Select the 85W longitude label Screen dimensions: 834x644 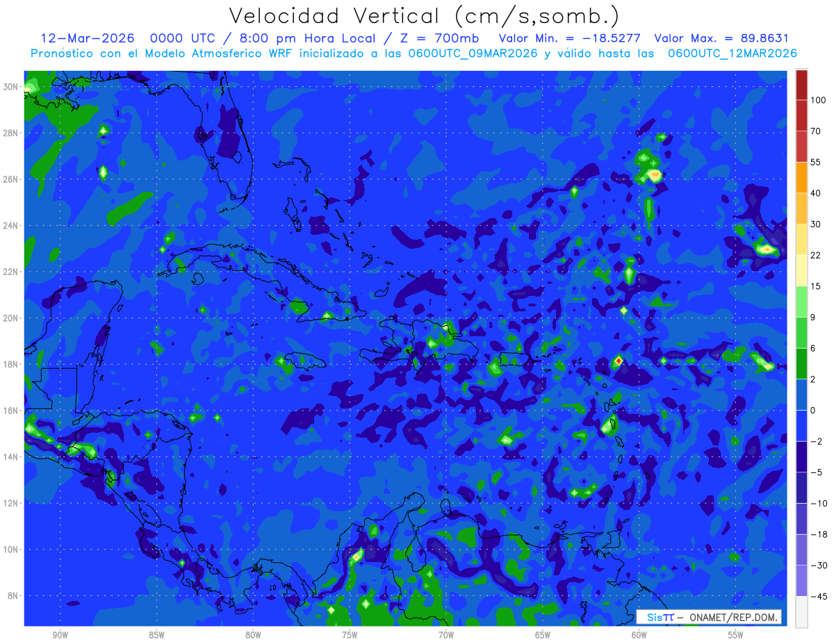pos(156,635)
